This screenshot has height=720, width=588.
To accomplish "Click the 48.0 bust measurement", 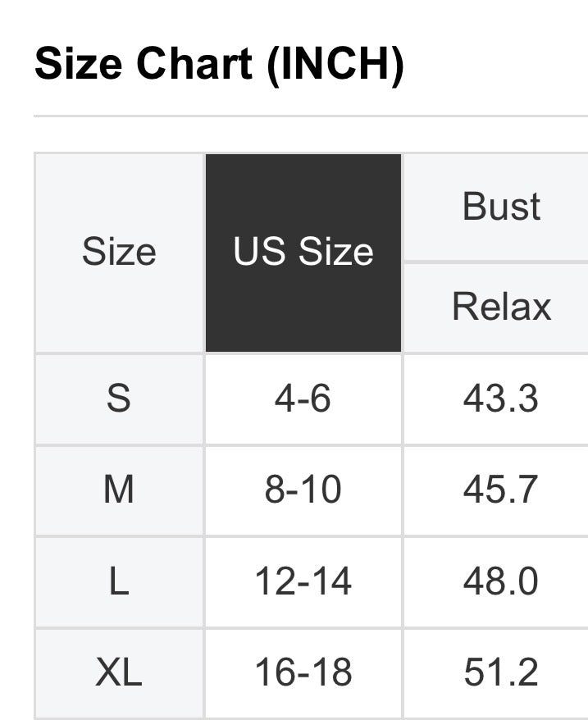I will click(501, 582).
